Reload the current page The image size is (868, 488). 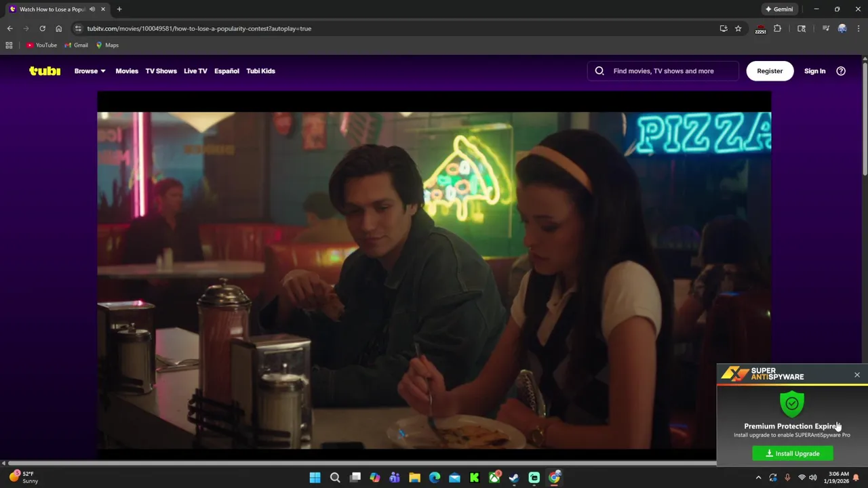pos(42,28)
